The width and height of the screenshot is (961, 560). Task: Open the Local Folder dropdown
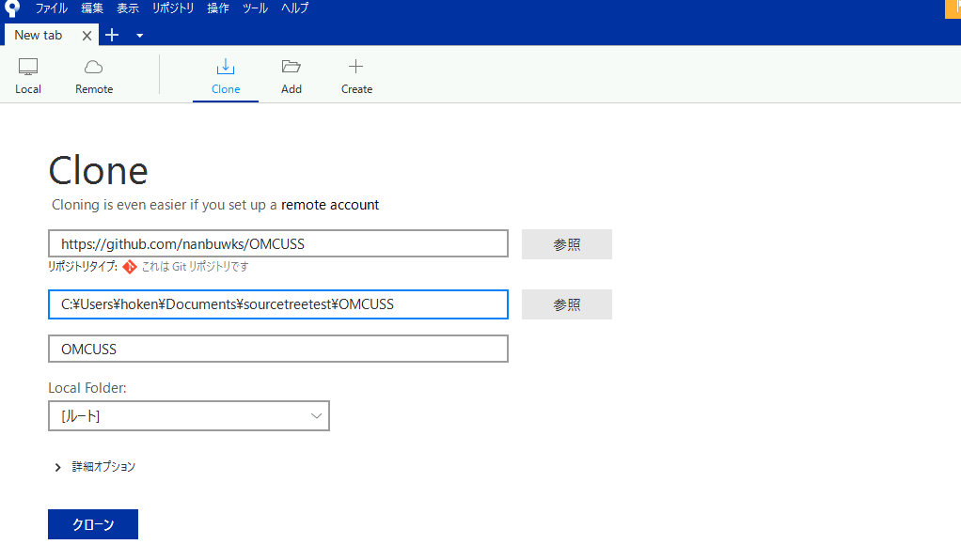[x=189, y=416]
